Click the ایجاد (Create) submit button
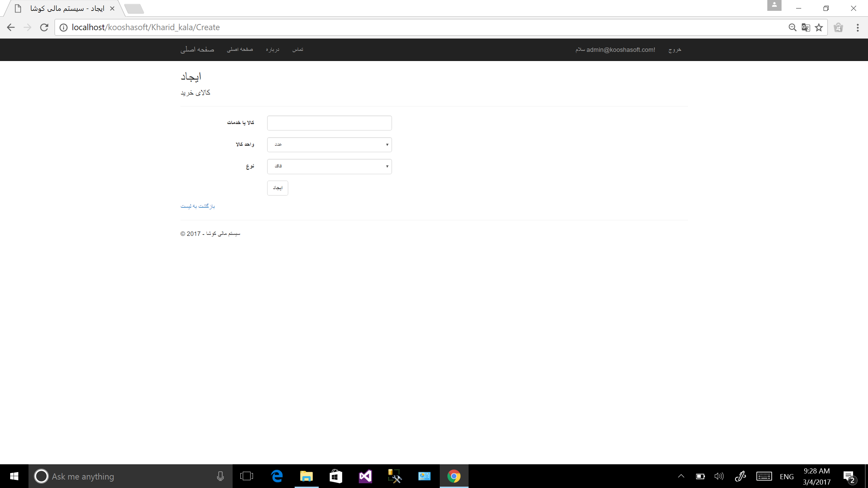 coord(277,188)
